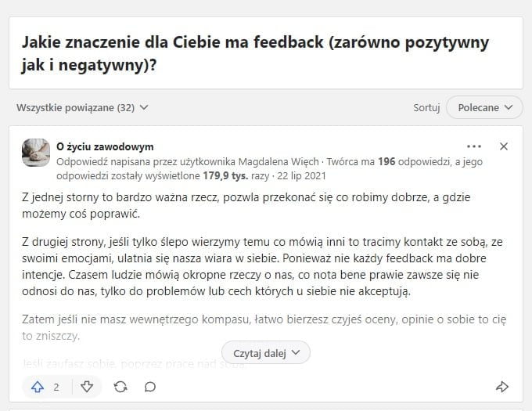
Task: Click the share arrow icon
Action: tap(502, 387)
